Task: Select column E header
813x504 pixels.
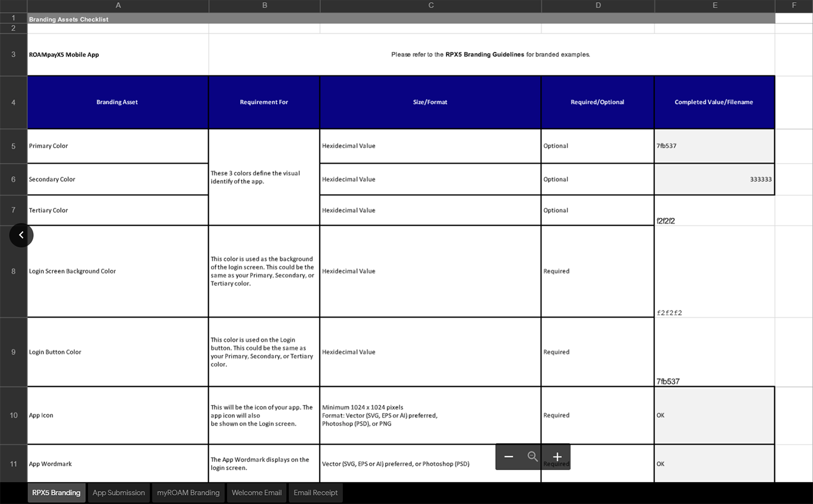Action: pos(715,6)
